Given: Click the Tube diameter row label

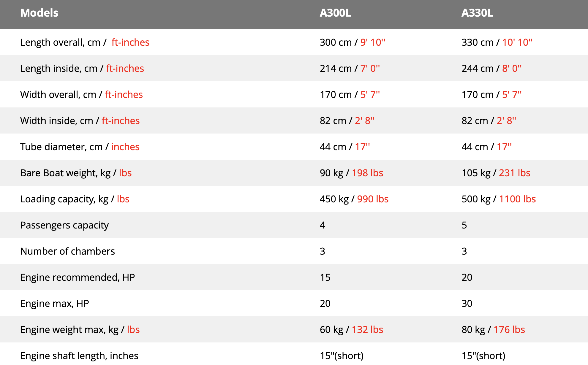Looking at the screenshot, I should tap(80, 147).
